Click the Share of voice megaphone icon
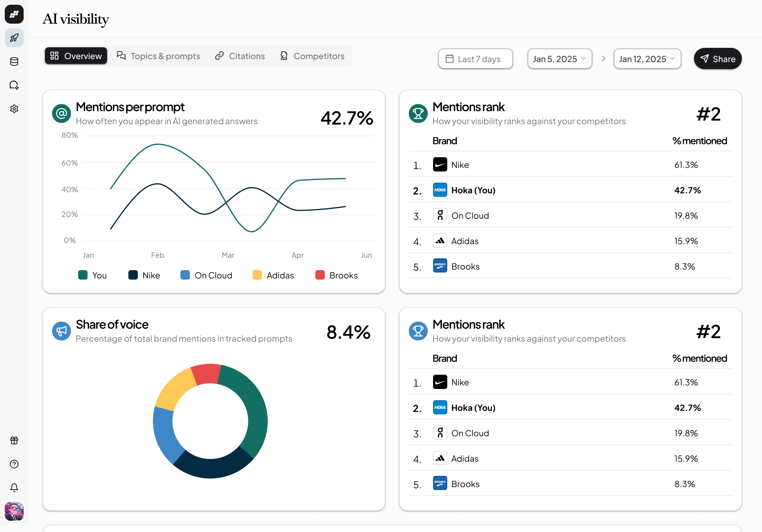Screen dimensions: 762x532 point(62,331)
